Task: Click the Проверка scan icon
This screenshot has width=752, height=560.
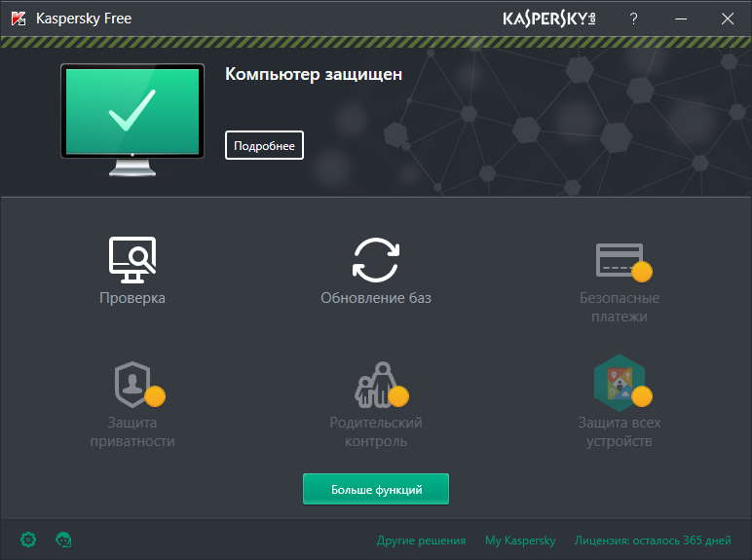Action: (x=132, y=260)
